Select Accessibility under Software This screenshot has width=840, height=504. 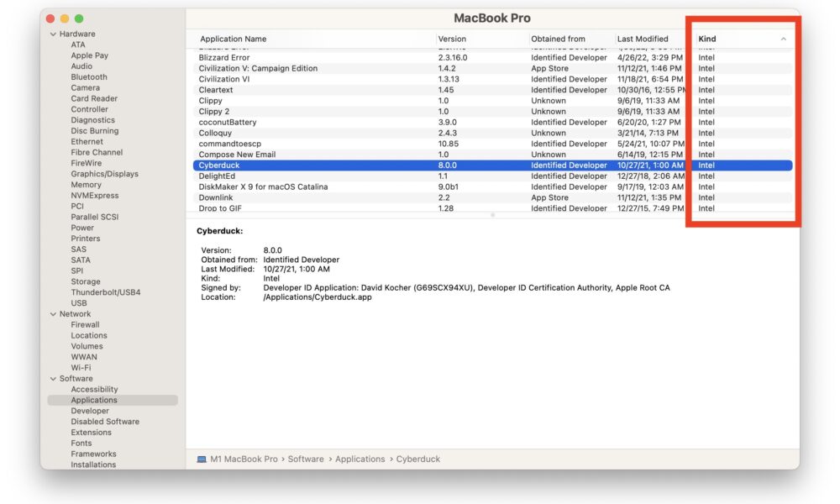coord(94,390)
